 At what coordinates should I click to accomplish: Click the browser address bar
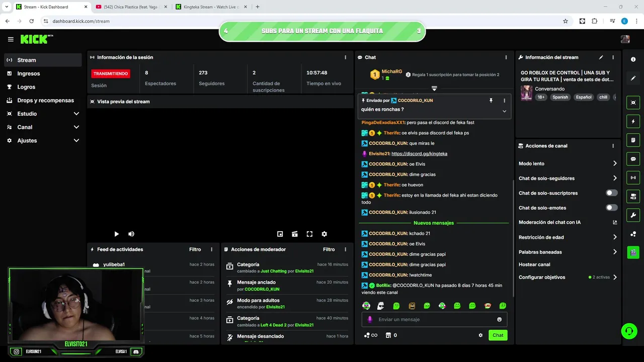tap(302, 21)
